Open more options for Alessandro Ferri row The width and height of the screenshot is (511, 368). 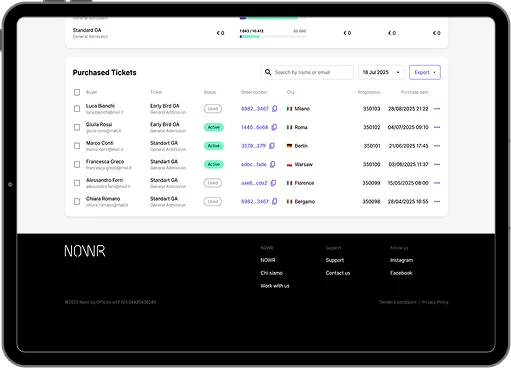point(437,183)
